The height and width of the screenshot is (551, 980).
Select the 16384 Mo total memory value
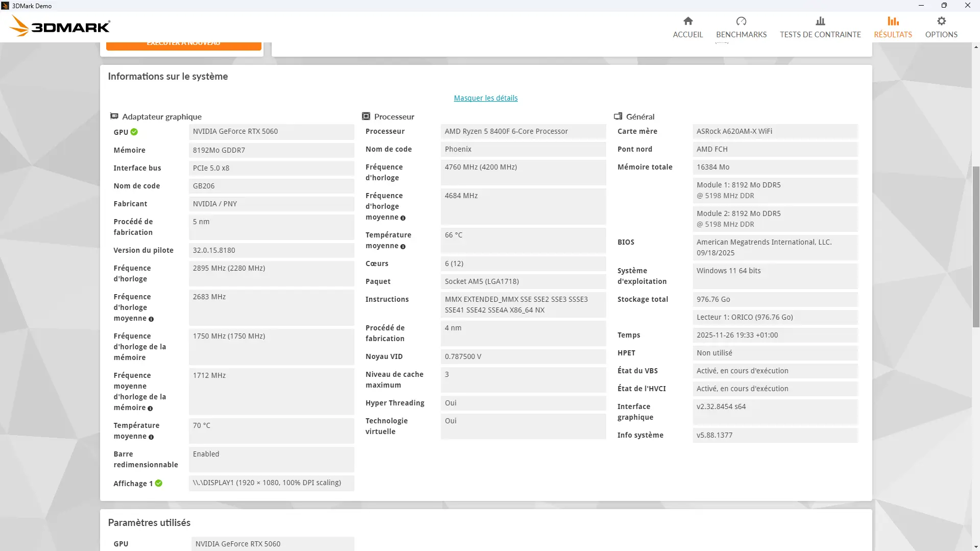coord(775,167)
